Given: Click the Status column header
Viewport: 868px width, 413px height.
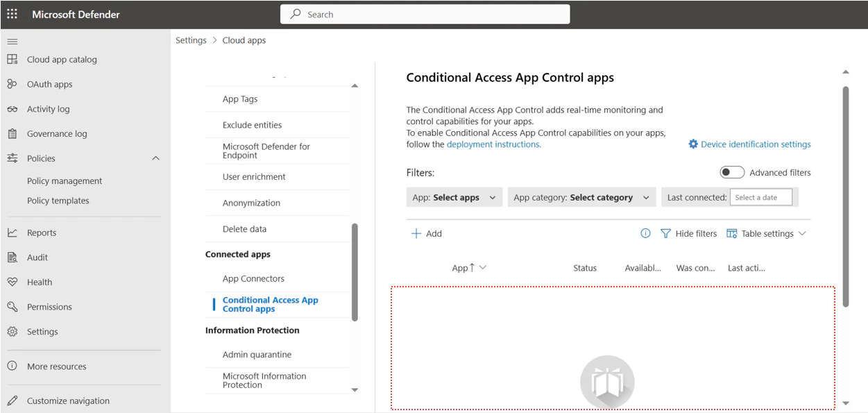Looking at the screenshot, I should pos(585,268).
